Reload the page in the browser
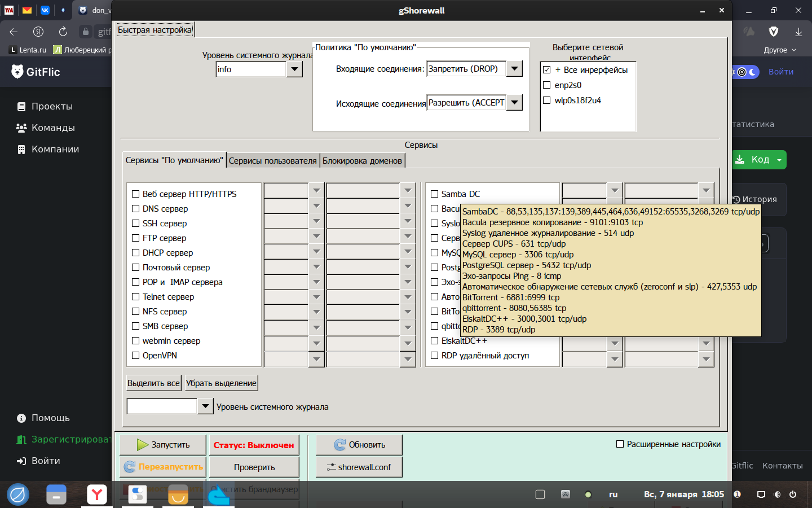Screen dimensions: 812x508 click(63, 32)
